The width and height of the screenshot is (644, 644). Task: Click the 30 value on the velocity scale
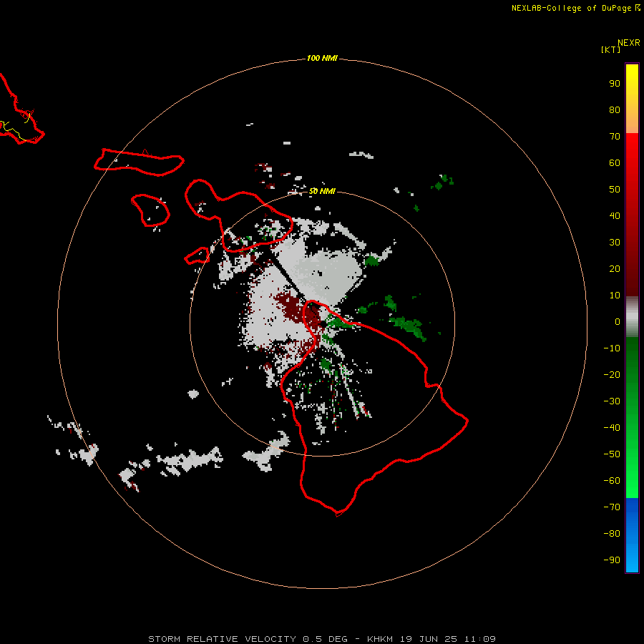click(x=615, y=243)
